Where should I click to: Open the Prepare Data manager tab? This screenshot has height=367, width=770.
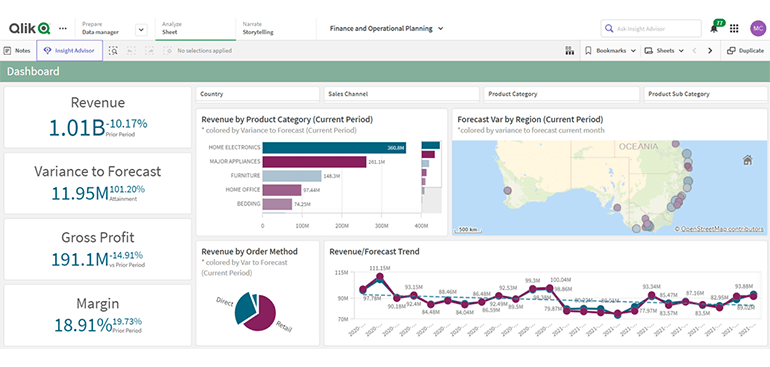click(101, 28)
